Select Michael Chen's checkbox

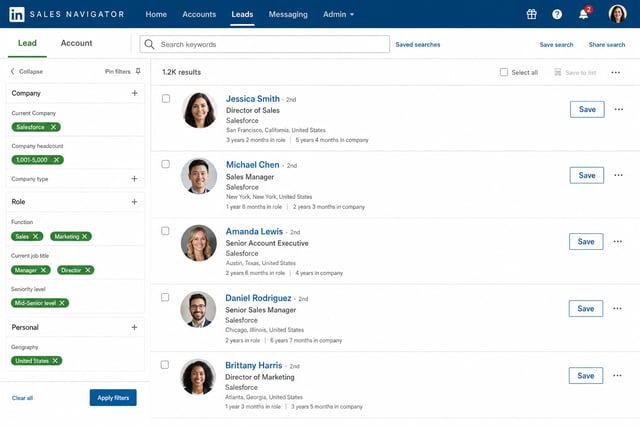coord(165,164)
